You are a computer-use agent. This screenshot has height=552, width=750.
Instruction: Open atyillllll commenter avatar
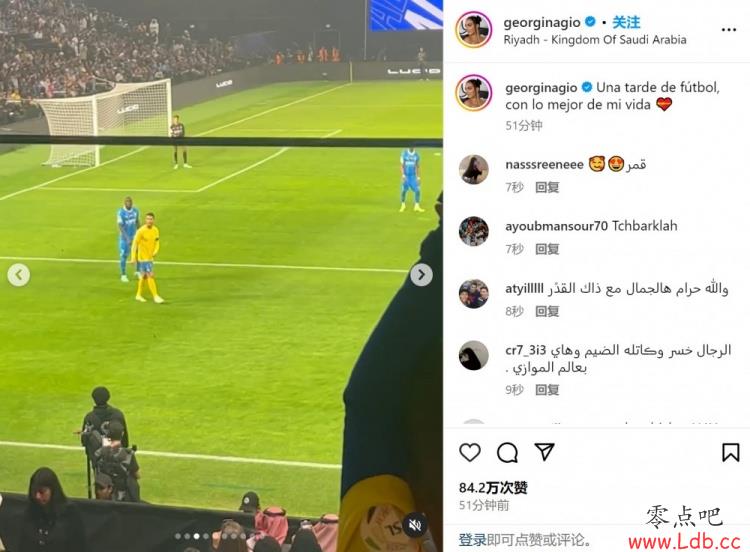[474, 293]
